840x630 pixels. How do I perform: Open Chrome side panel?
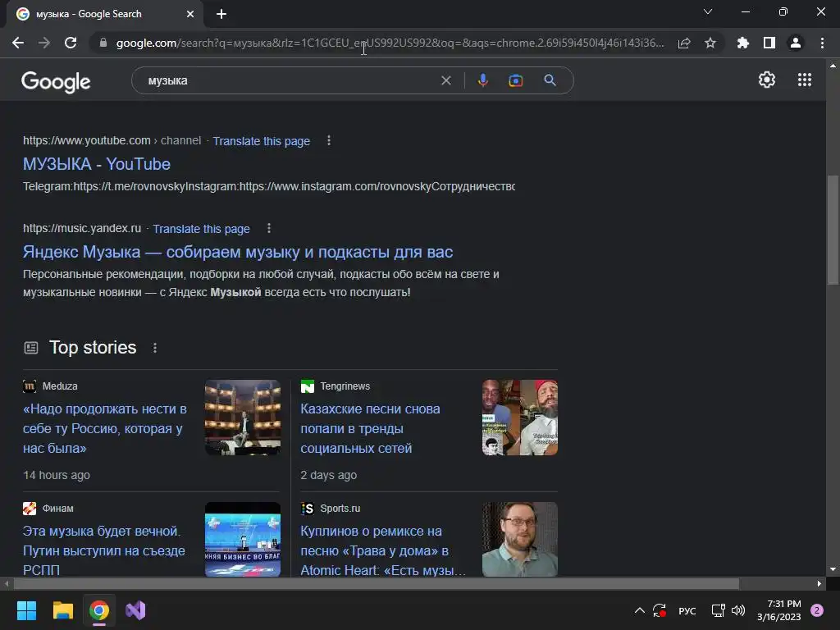769,43
